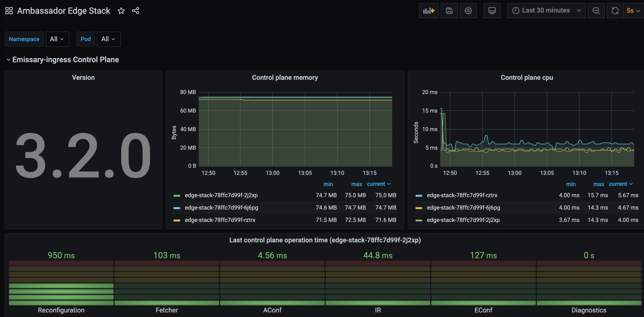This screenshot has height=317, width=644.
Task: Open Last control plane operation time menu
Action: (x=325, y=240)
